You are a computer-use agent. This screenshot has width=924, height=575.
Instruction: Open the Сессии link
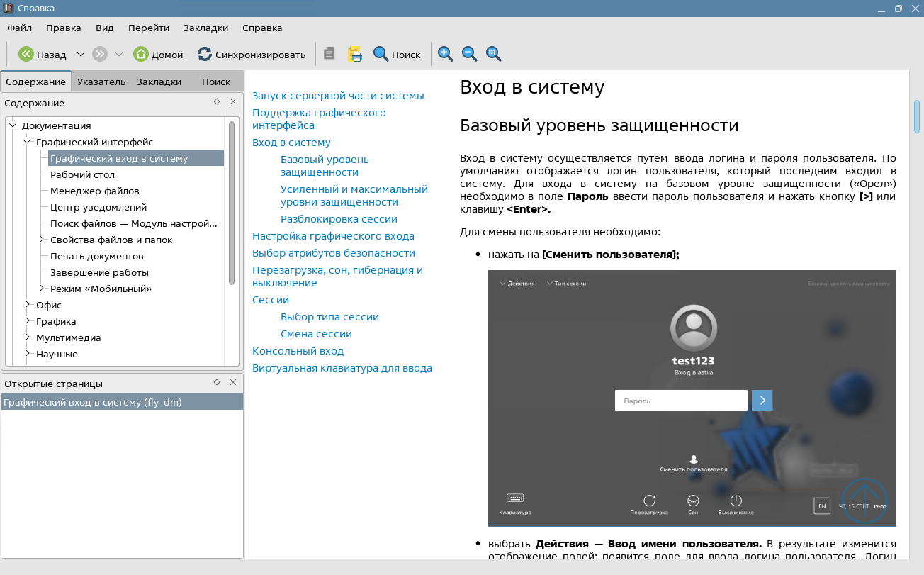pyautogui.click(x=271, y=300)
